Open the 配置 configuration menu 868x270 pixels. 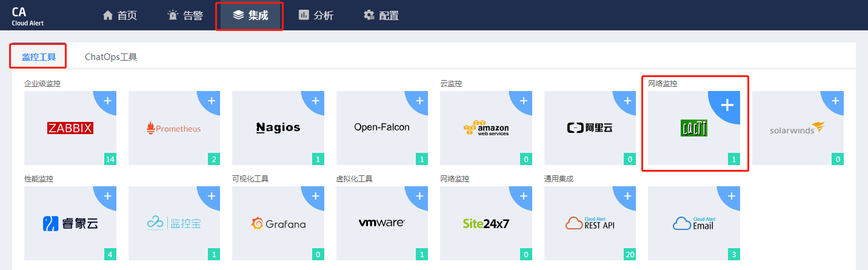(381, 16)
